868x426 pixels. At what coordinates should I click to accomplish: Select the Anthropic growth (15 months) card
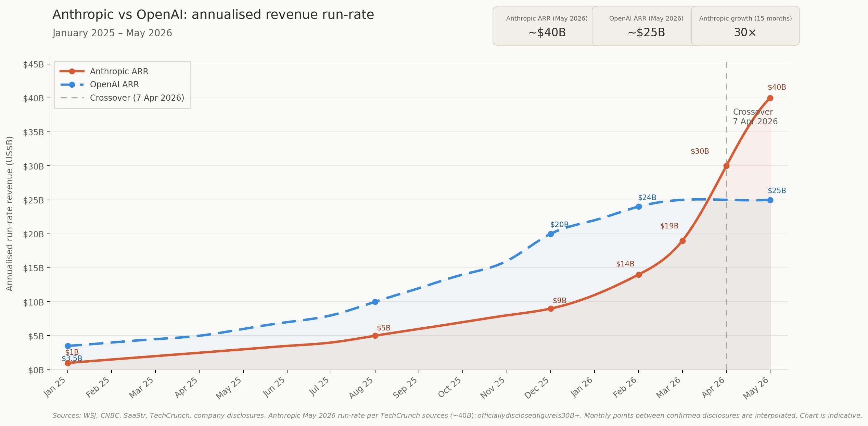coord(745,26)
